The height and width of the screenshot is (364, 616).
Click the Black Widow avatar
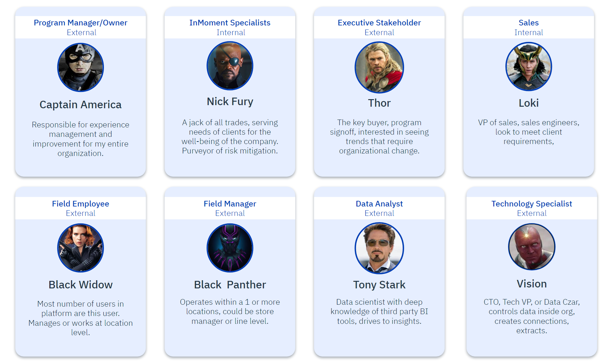(80, 248)
